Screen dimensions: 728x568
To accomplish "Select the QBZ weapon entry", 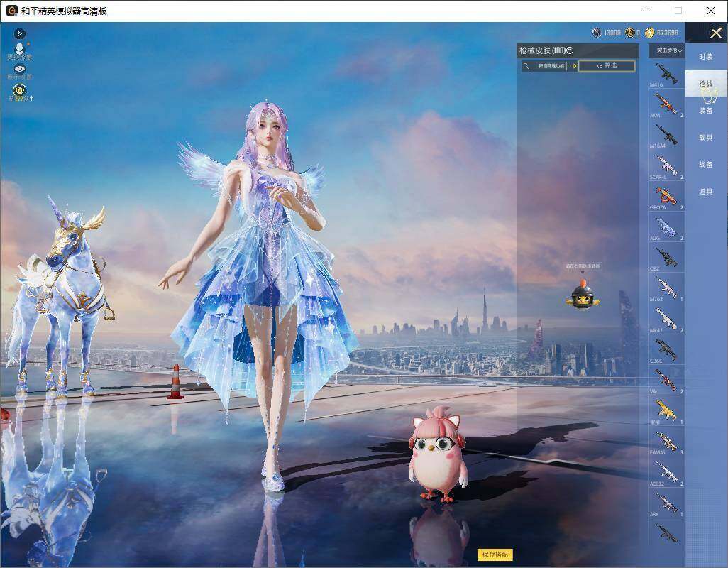I will (666, 258).
